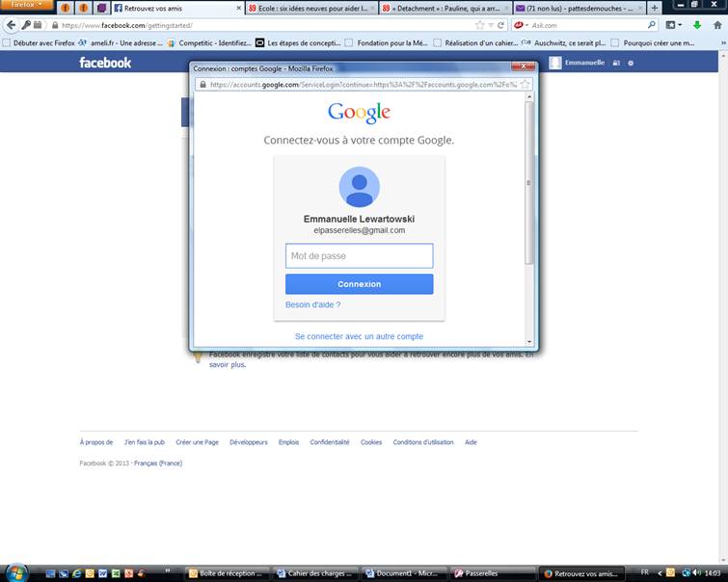Select the purple pinned tab

[x=101, y=8]
